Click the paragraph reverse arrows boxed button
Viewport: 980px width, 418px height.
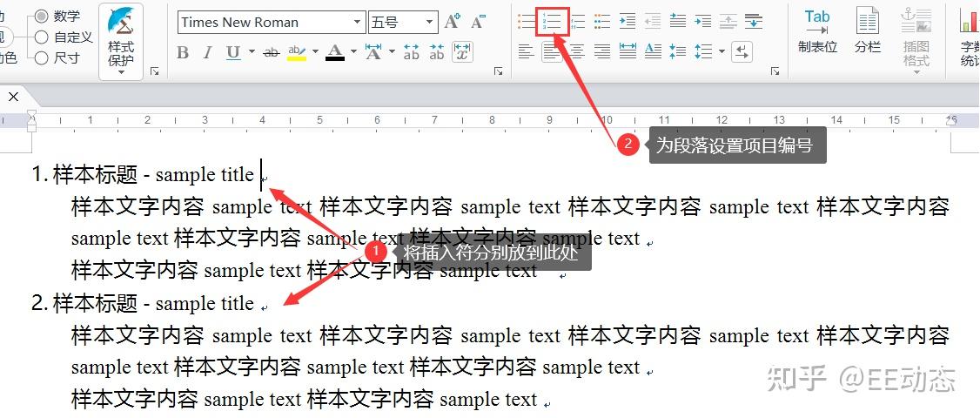point(742,51)
